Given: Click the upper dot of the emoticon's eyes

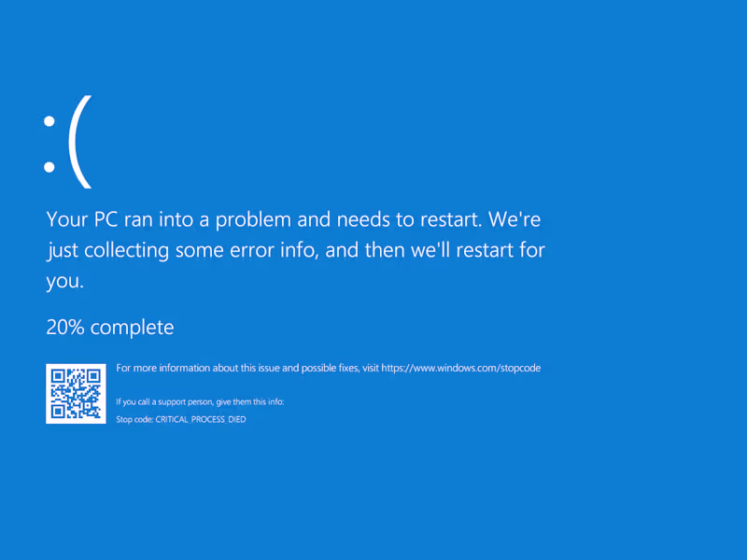Looking at the screenshot, I should (x=49, y=119).
